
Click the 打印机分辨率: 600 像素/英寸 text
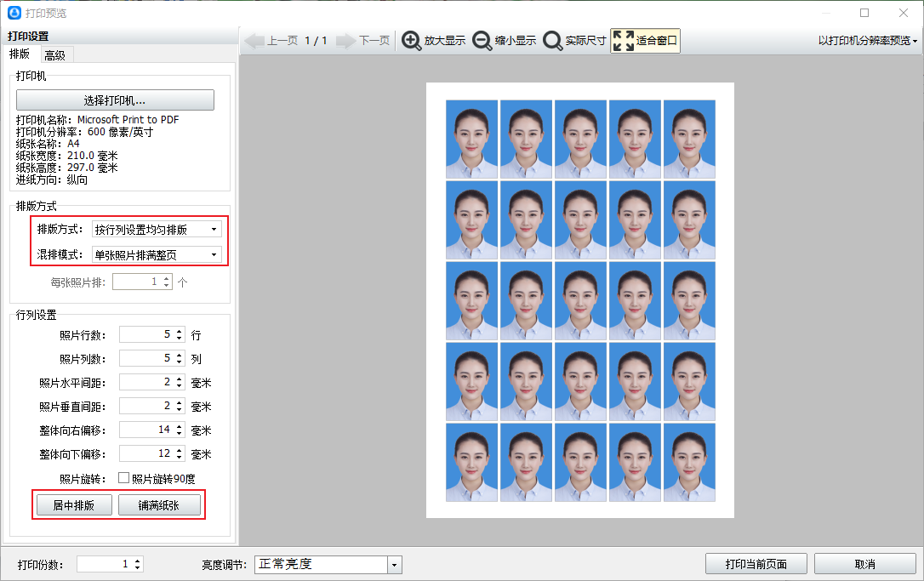coord(84,132)
